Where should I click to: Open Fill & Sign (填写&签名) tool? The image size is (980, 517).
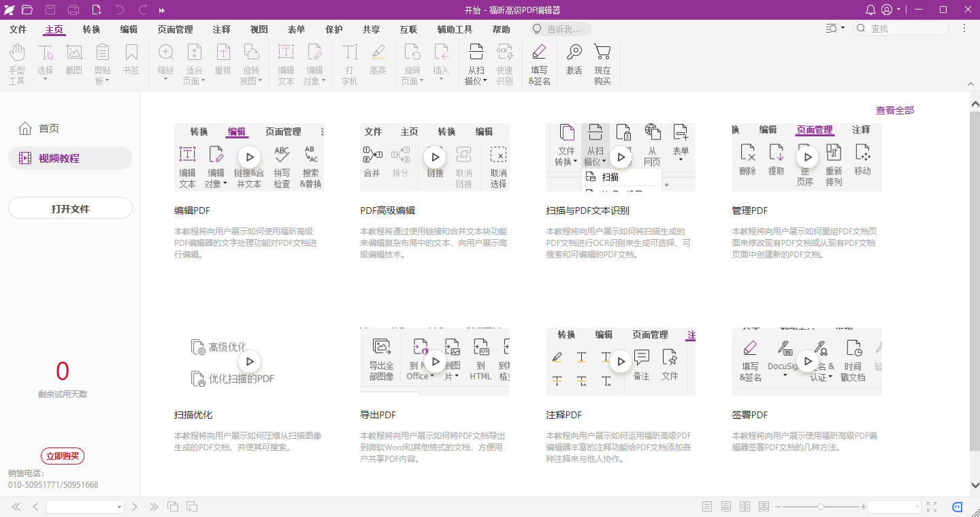click(x=539, y=64)
